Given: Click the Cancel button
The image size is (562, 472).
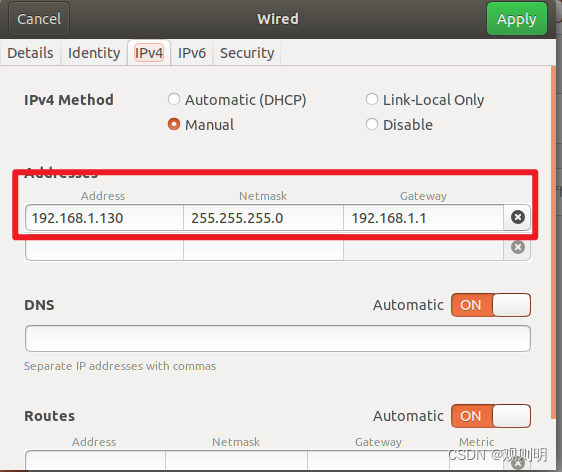Looking at the screenshot, I should pyautogui.click(x=39, y=19).
